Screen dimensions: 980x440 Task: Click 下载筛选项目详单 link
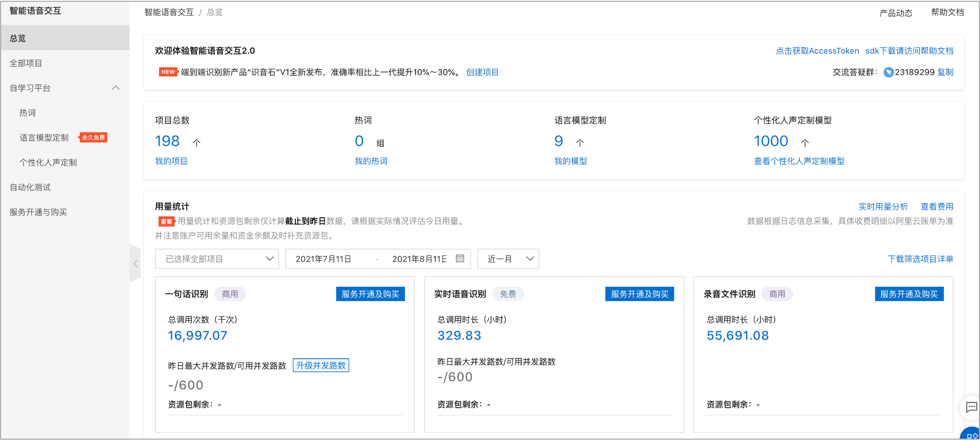tap(920, 259)
